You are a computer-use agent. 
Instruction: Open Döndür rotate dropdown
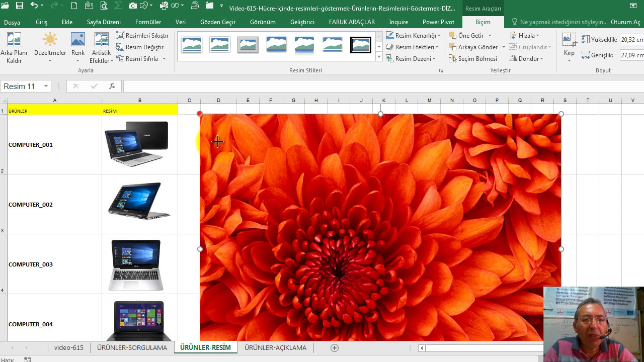(526, 59)
